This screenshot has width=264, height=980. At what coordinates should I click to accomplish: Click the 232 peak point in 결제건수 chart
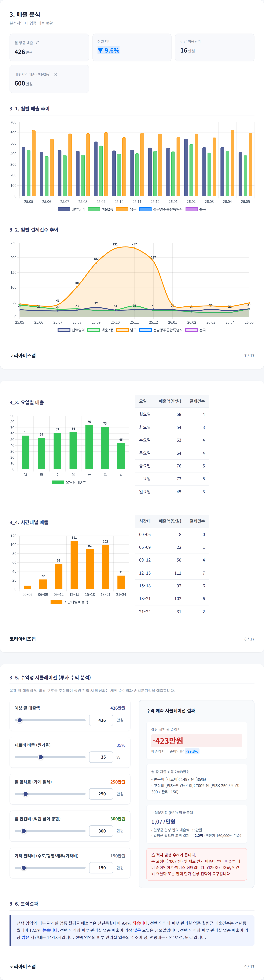click(x=134, y=248)
